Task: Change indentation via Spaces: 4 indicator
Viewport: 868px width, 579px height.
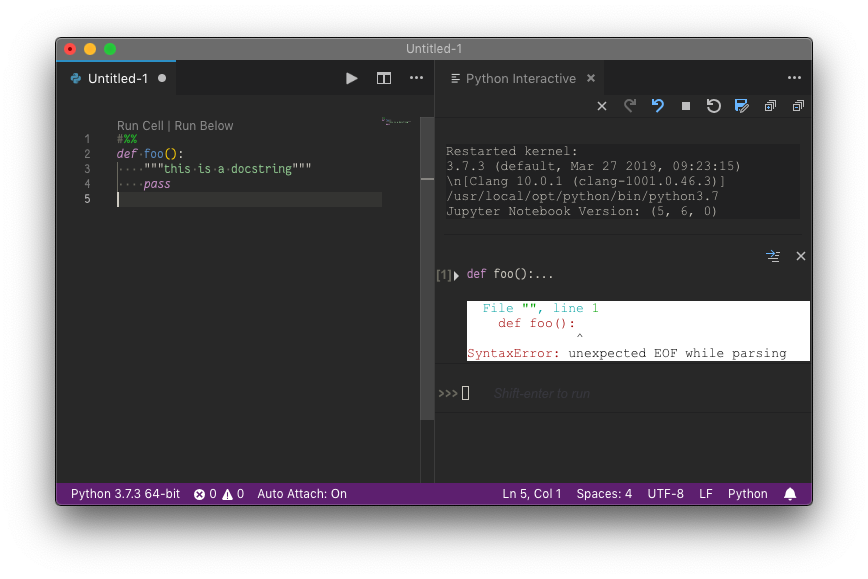Action: (604, 493)
